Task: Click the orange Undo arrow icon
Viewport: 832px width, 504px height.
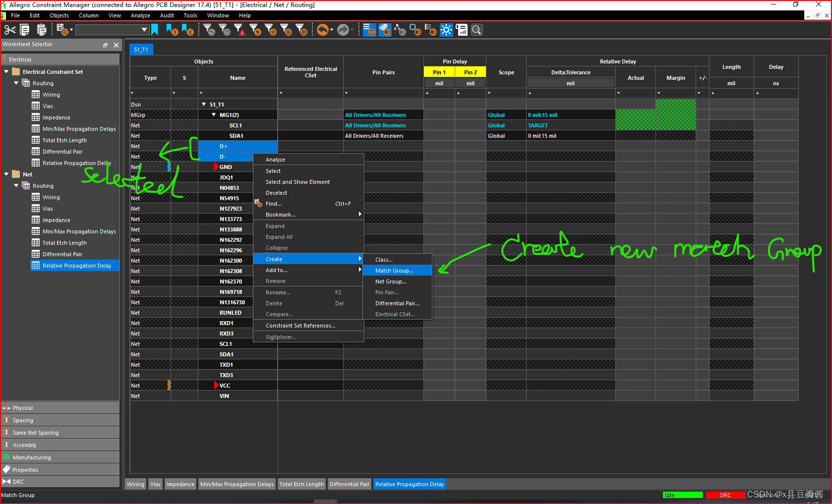Action: (322, 30)
